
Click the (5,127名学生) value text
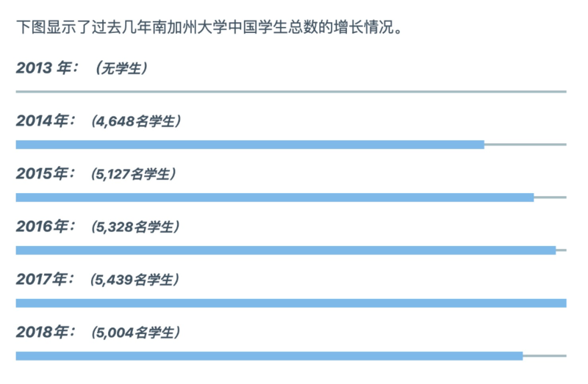[x=134, y=174]
